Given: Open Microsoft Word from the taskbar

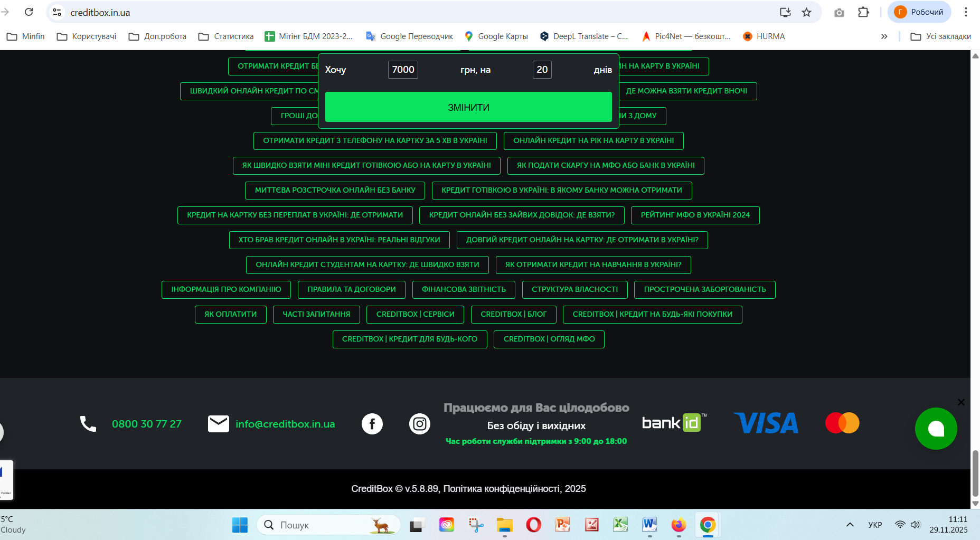Looking at the screenshot, I should (x=649, y=525).
